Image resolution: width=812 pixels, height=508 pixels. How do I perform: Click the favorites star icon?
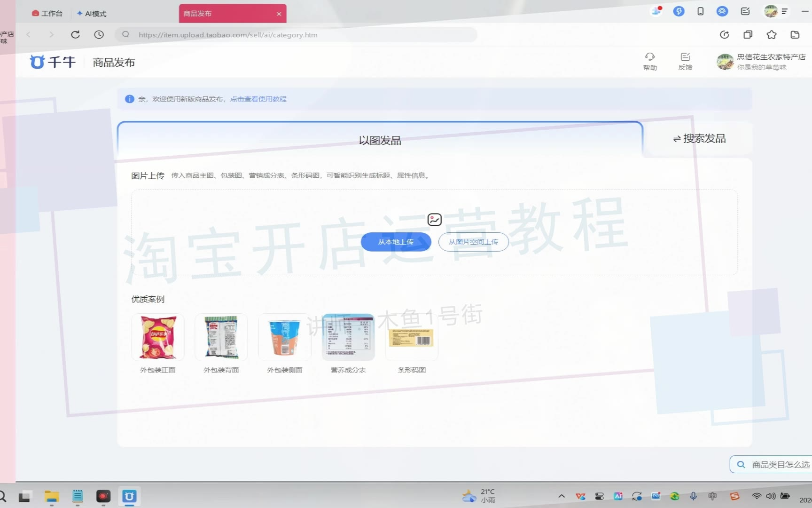click(x=772, y=34)
